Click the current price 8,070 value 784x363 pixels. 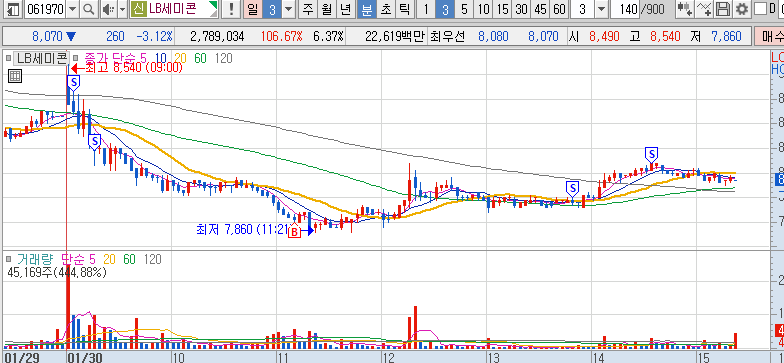coord(48,36)
